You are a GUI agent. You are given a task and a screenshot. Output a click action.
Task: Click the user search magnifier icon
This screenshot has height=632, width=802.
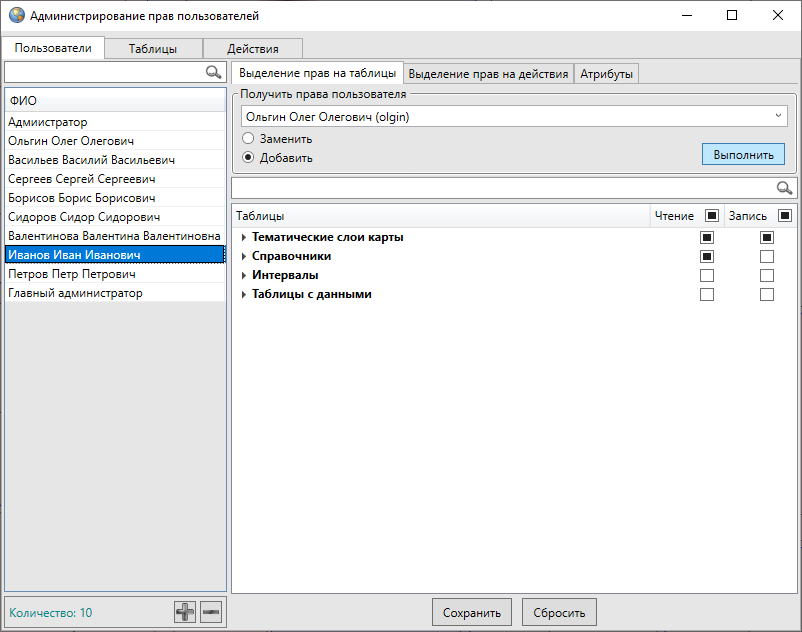pyautogui.click(x=213, y=72)
